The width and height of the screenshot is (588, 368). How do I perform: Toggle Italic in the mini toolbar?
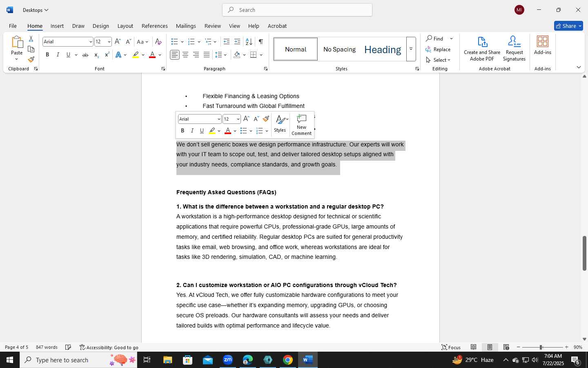(x=192, y=131)
